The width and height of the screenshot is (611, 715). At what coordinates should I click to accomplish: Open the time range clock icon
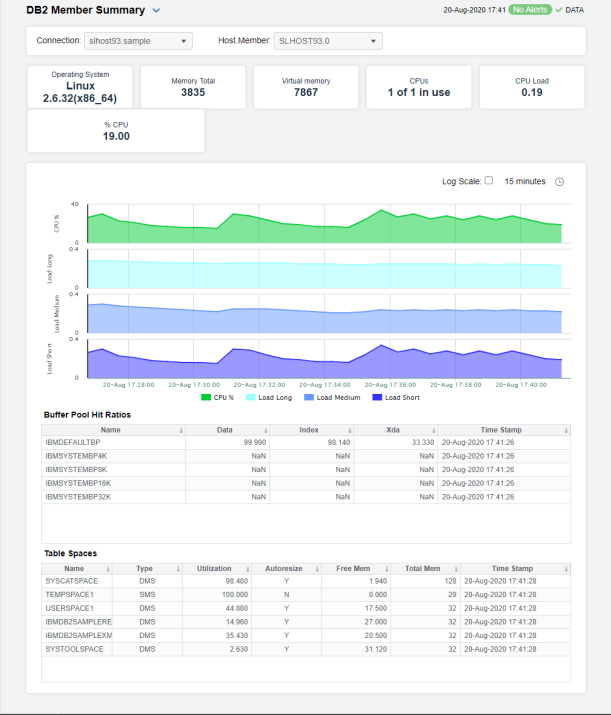559,181
